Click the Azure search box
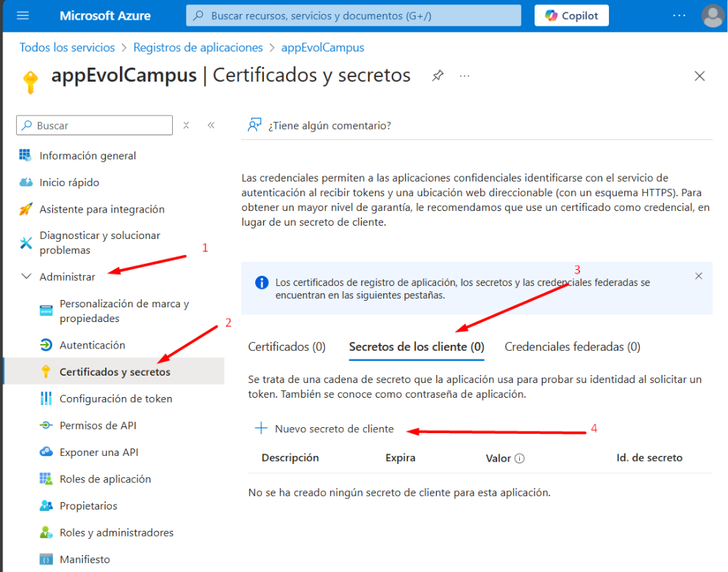 tap(353, 15)
